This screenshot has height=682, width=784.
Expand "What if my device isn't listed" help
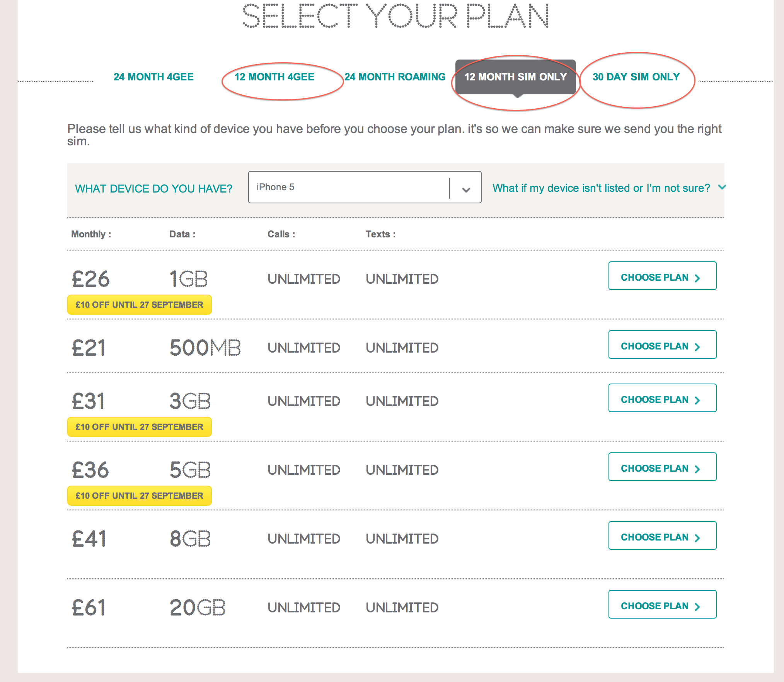pos(601,188)
